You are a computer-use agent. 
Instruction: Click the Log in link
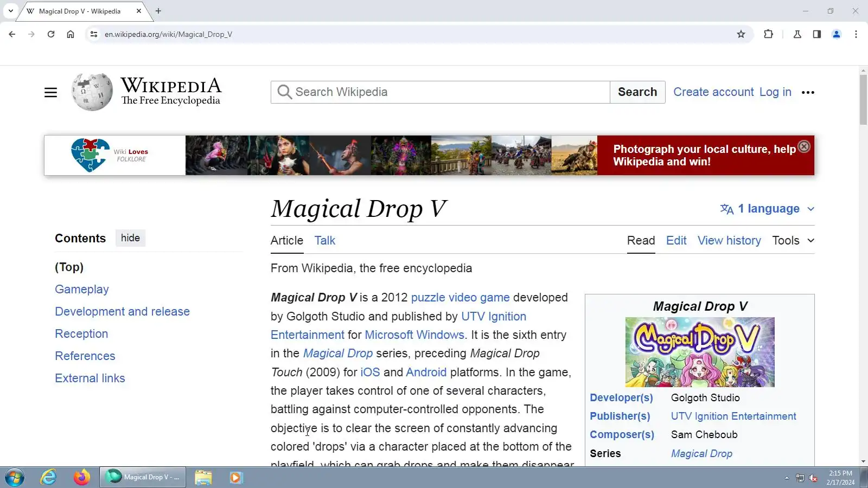(775, 92)
